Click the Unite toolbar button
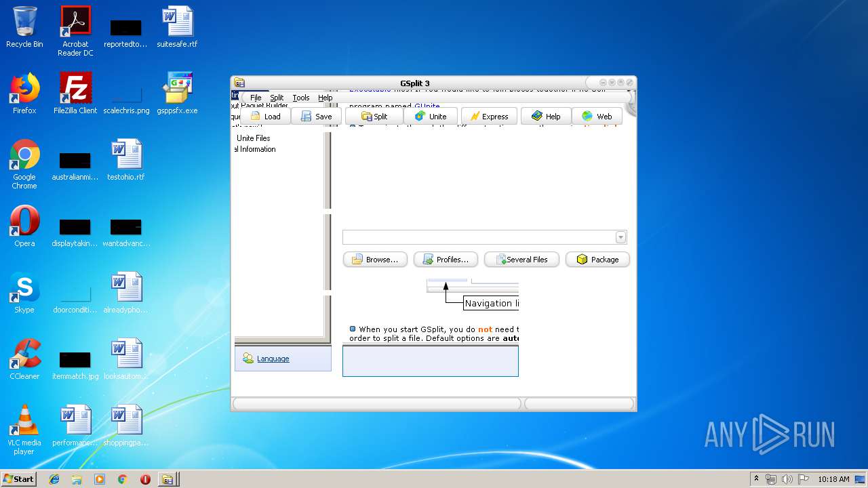This screenshot has height=488, width=868. 431,117
